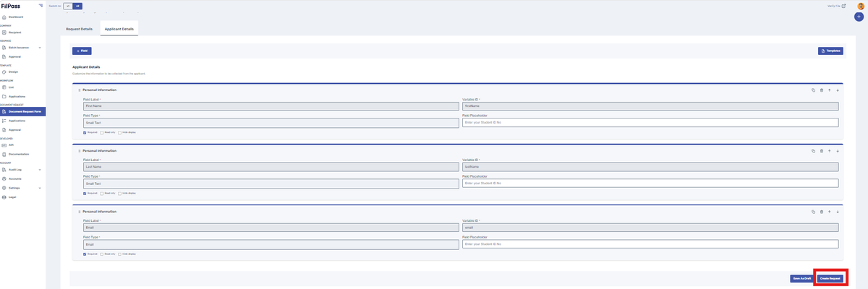The width and height of the screenshot is (868, 289).
Task: Open Field Type dropdown for Last Name
Action: point(271,184)
